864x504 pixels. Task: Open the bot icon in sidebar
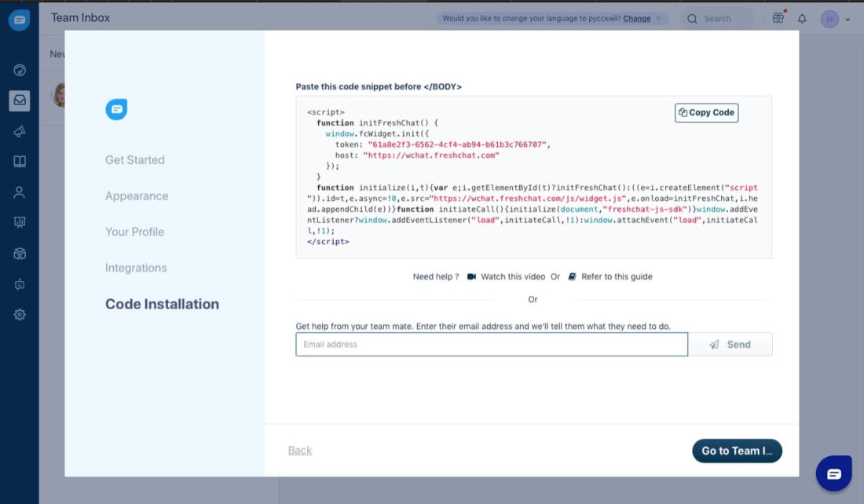[x=20, y=284]
